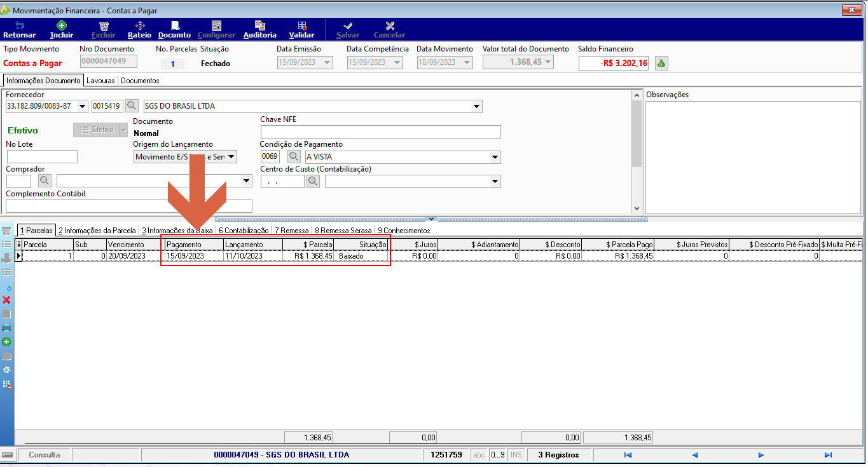Open the Data Competência date dropdown
The width and height of the screenshot is (868, 467).
point(397,62)
